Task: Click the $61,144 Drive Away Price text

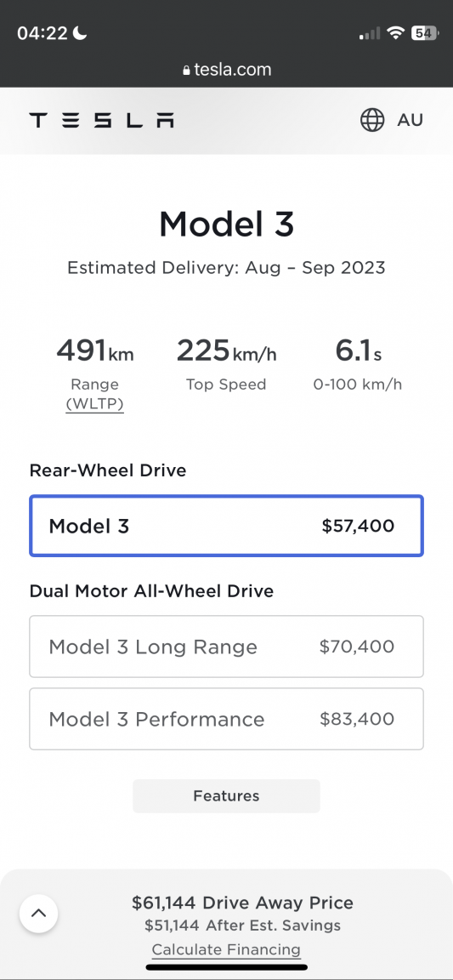Action: pos(242,903)
